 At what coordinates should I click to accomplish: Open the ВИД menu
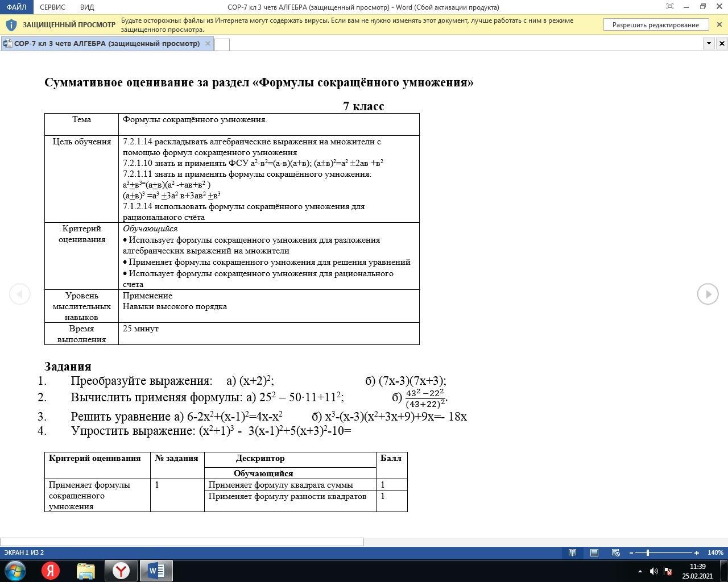click(87, 7)
